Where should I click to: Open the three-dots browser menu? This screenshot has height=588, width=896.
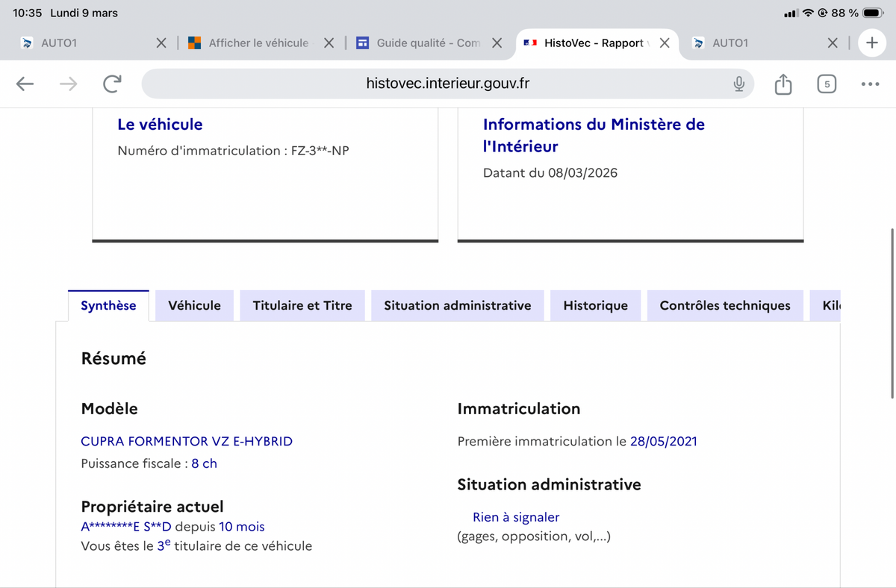coord(870,84)
